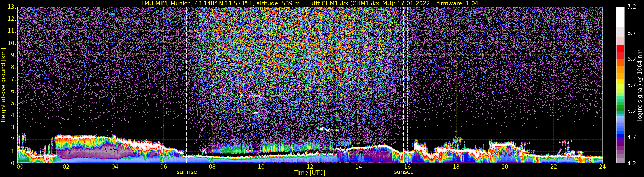Click the height axis tick '7.'
The height and width of the screenshot is (177, 644).
click(13, 79)
